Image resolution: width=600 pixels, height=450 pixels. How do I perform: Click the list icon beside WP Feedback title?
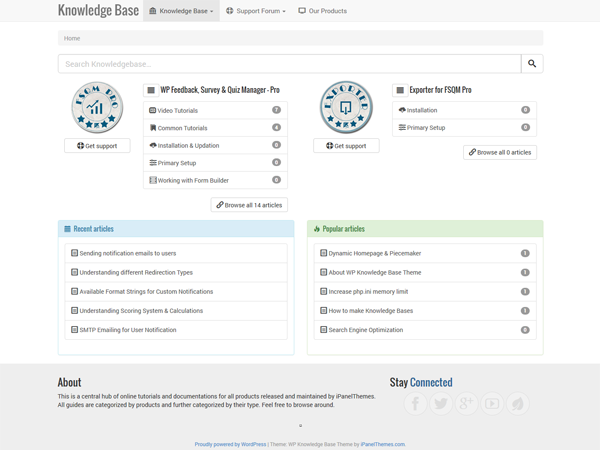point(151,90)
